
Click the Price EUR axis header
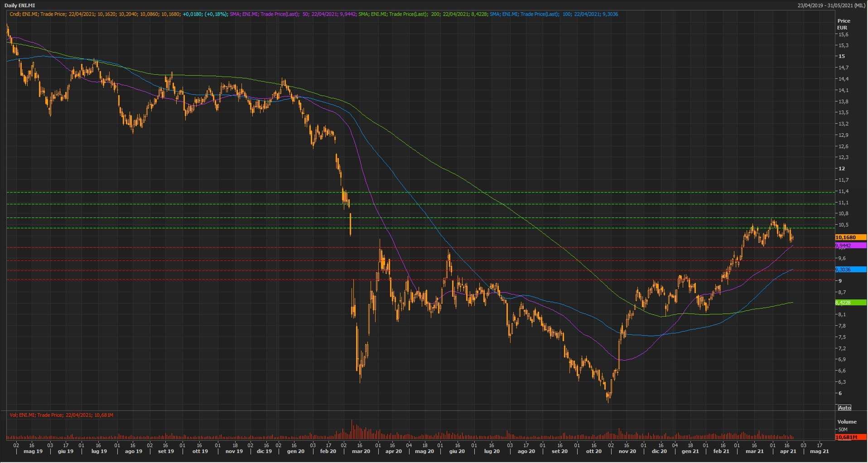point(844,24)
